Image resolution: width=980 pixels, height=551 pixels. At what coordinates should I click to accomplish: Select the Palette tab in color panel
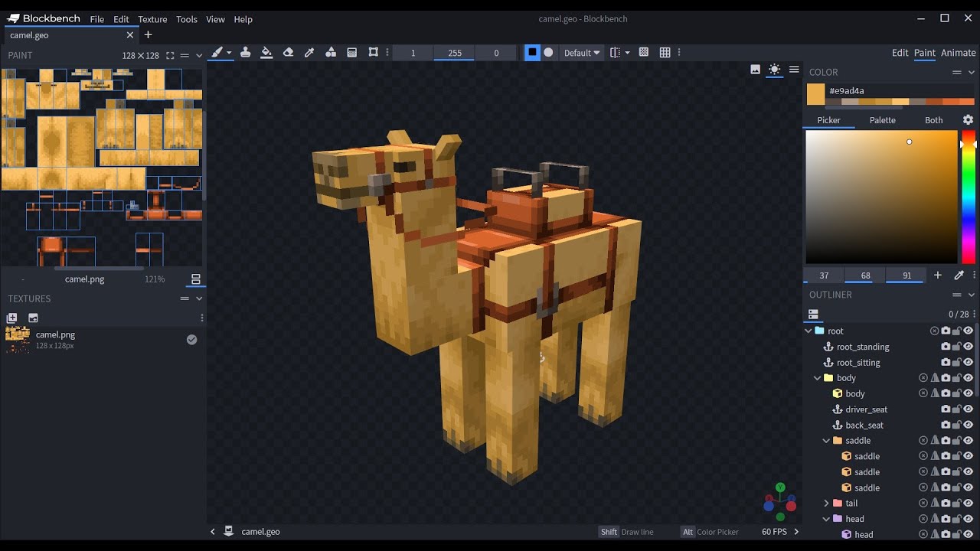coord(883,120)
